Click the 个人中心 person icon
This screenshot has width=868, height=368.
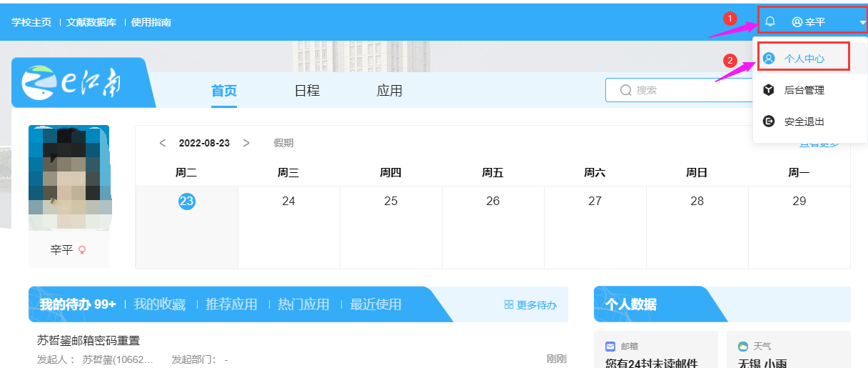point(769,59)
